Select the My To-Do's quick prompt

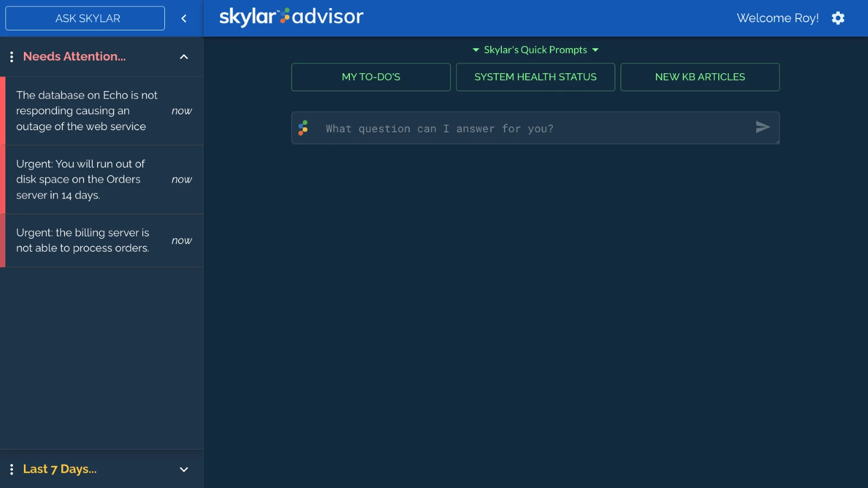coord(371,77)
